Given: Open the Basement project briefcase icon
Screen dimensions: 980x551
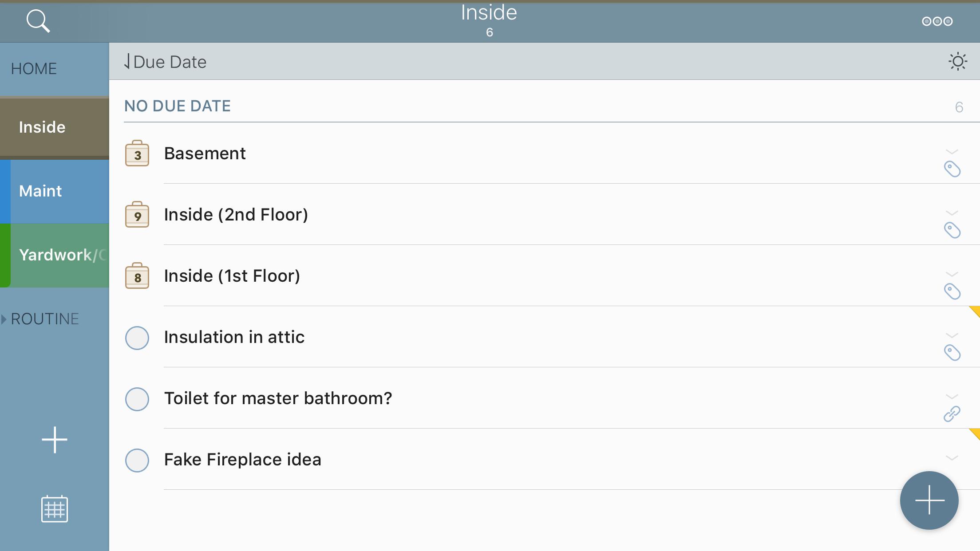Looking at the screenshot, I should (137, 153).
